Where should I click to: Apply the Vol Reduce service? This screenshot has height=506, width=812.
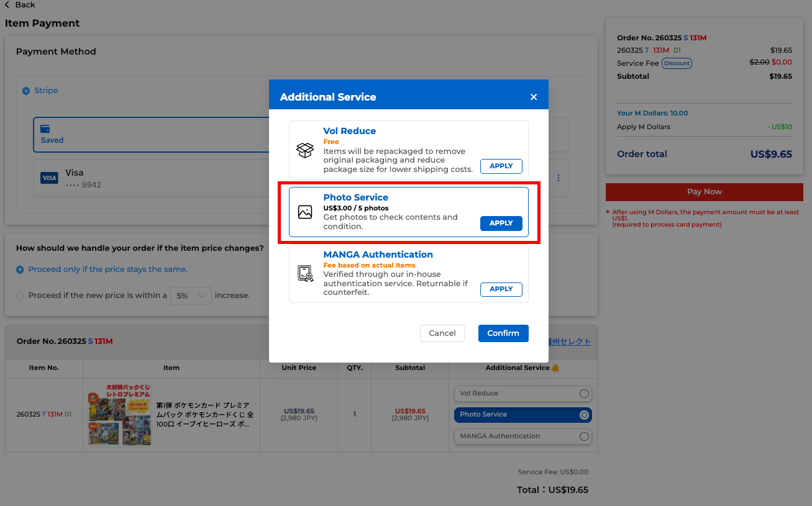coord(501,166)
